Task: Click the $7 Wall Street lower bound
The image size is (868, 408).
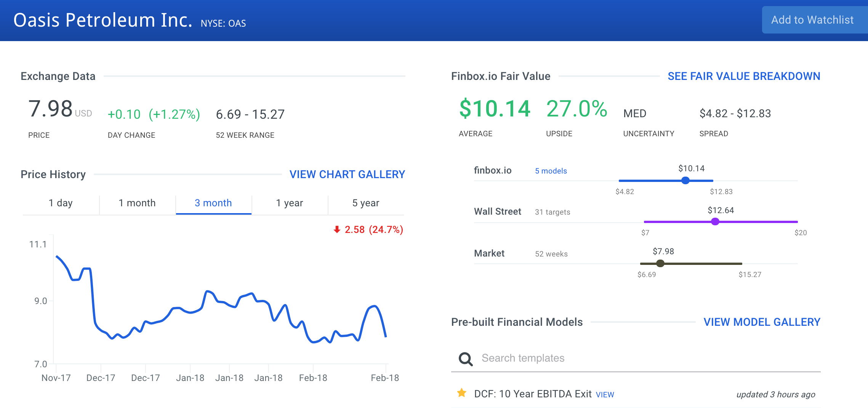Action: click(x=645, y=233)
